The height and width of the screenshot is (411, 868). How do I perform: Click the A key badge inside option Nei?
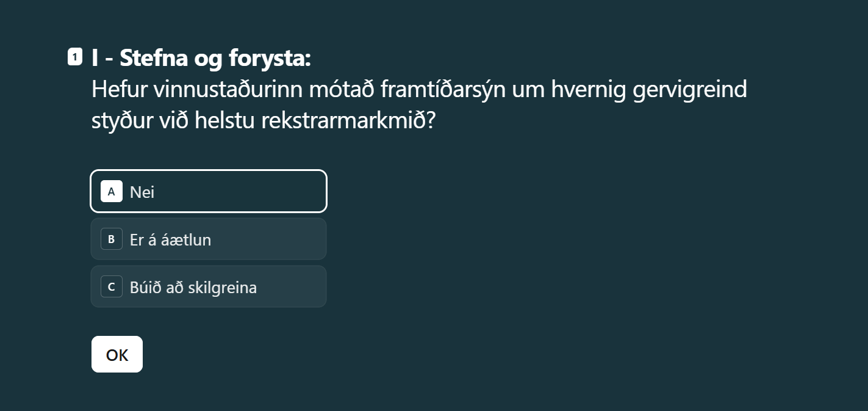[x=110, y=191]
